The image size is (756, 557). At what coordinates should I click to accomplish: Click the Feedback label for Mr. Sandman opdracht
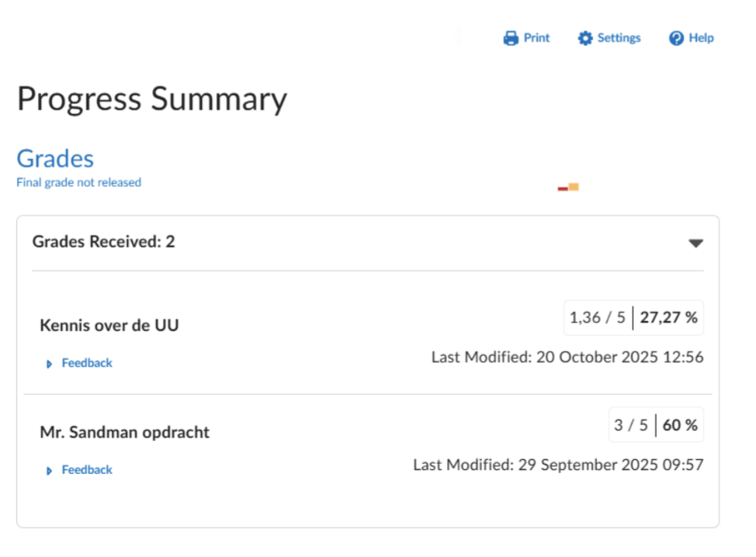[x=87, y=470]
